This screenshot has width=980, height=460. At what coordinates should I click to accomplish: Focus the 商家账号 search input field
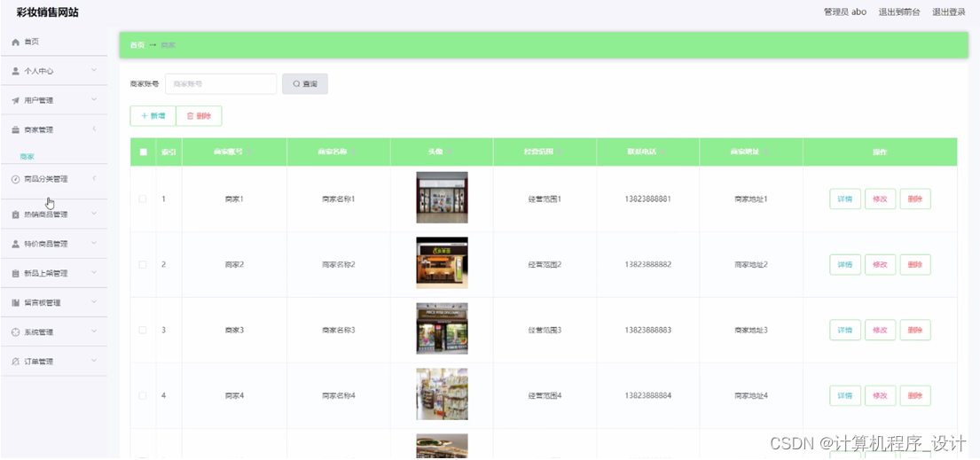(221, 83)
